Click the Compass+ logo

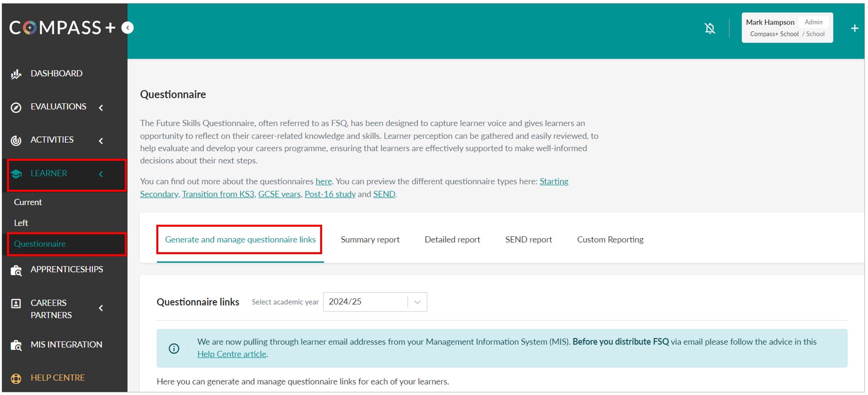[62, 27]
